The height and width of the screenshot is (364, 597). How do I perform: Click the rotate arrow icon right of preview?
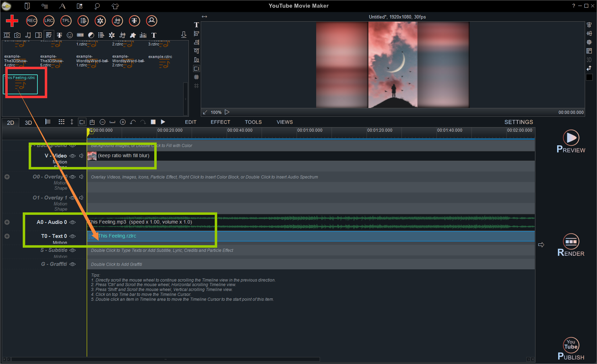click(x=589, y=68)
